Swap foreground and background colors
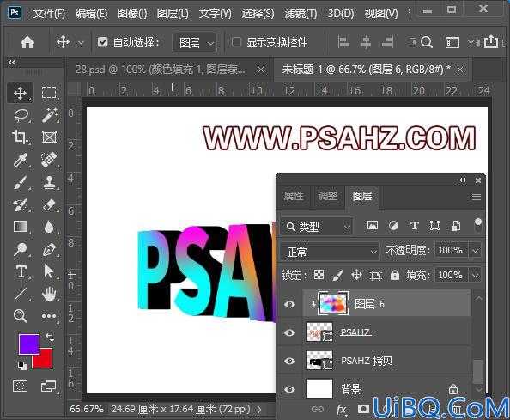This screenshot has width=510, height=420. click(x=50, y=337)
